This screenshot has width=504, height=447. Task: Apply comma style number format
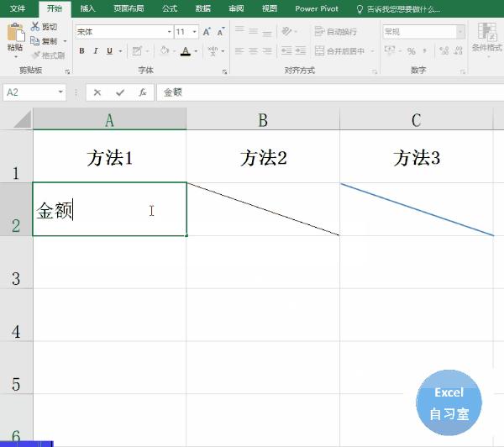[424, 50]
